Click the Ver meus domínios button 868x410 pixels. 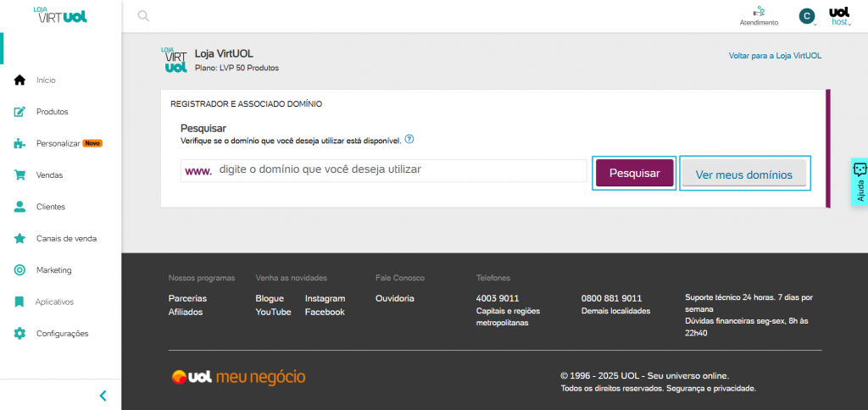[744, 175]
